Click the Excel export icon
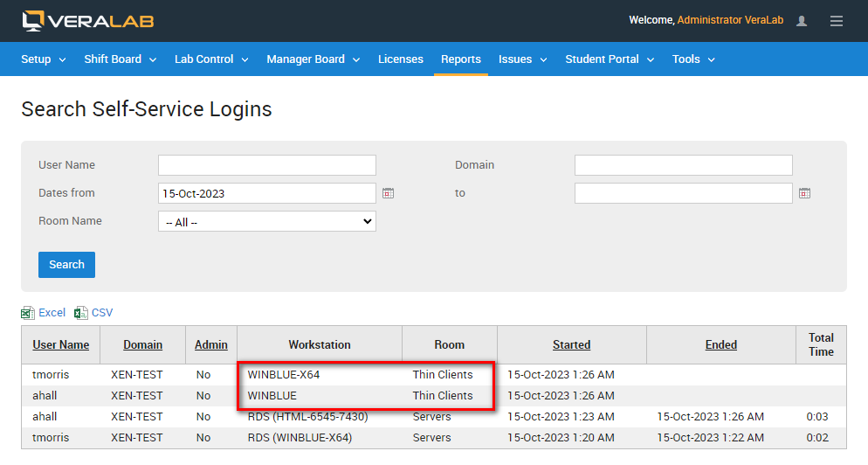Viewport: 868px width, 465px height. pyautogui.click(x=28, y=313)
